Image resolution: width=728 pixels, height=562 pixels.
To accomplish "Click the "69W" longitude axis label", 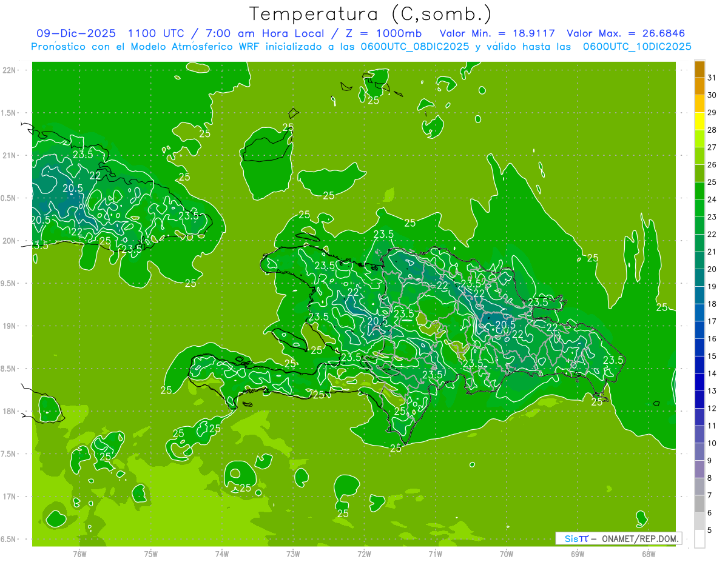I will [x=578, y=554].
